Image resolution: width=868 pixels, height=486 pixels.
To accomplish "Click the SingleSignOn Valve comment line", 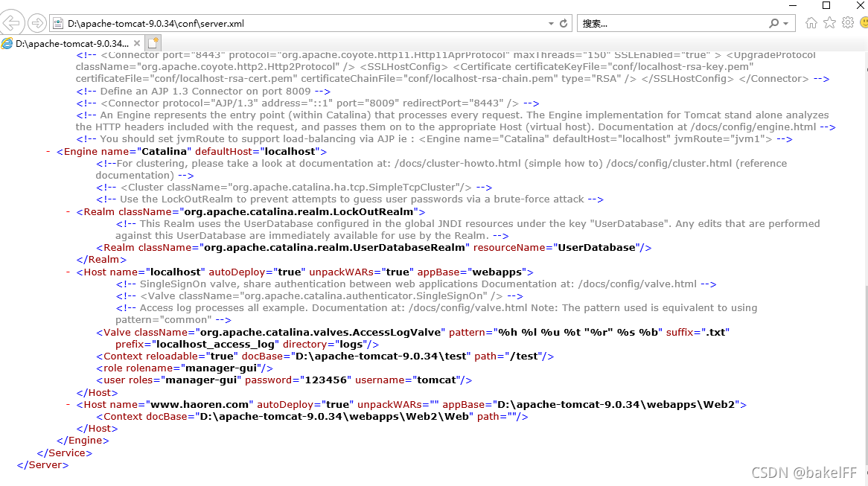I will 319,296.
